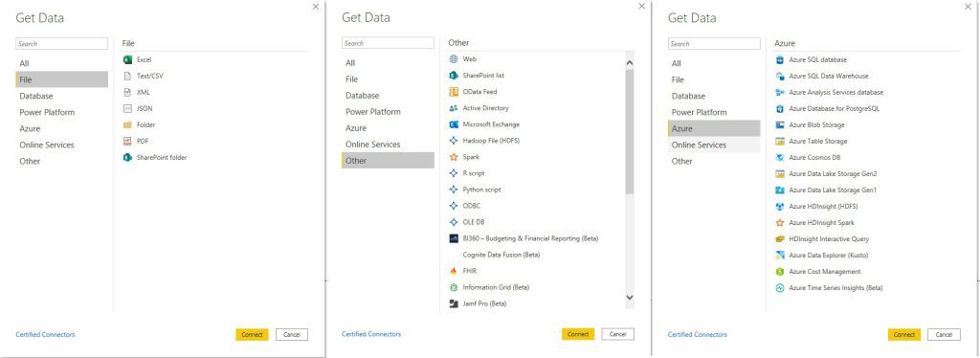
Task: Choose the Azure Cosmos DB icon
Action: tap(780, 157)
